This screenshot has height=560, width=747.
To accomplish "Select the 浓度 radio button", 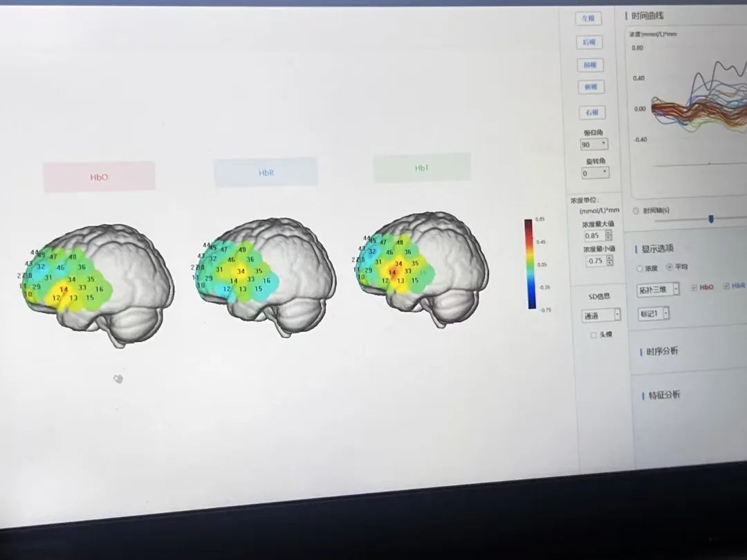I will pos(639,268).
